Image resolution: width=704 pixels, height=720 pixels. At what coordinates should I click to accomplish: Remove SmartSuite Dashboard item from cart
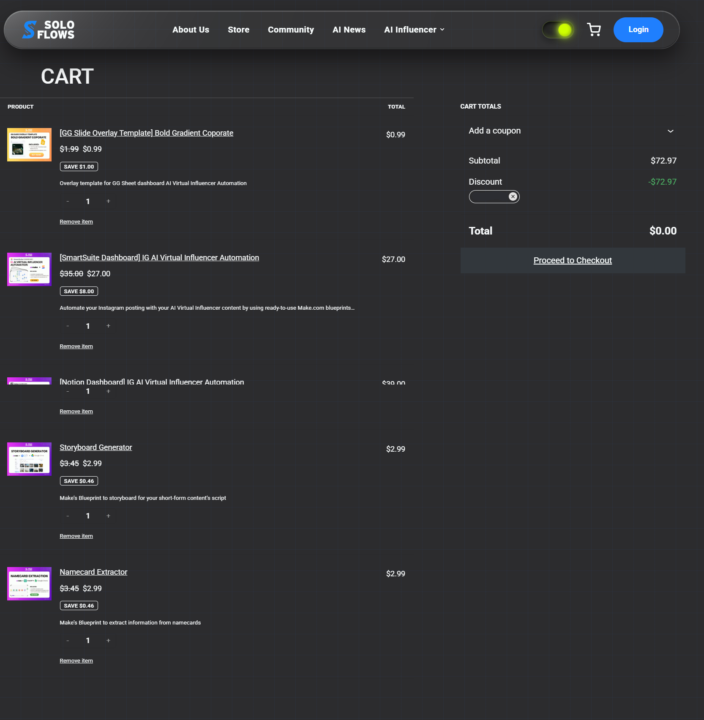[x=76, y=346]
